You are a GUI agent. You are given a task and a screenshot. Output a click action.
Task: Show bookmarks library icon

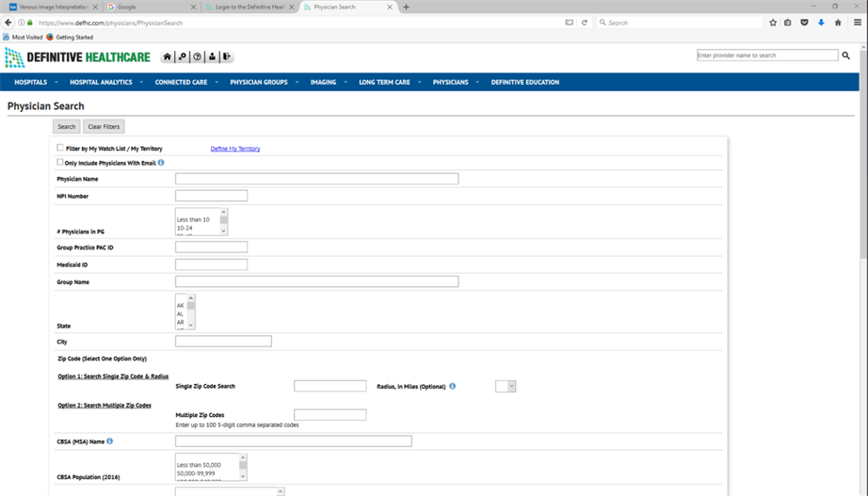(788, 23)
